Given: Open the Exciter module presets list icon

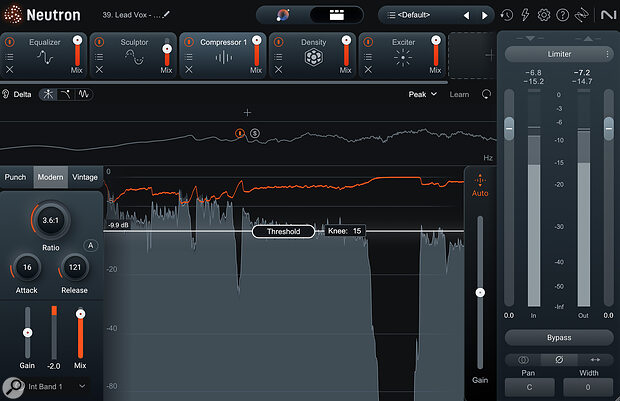Looking at the screenshot, I should pos(368,57).
